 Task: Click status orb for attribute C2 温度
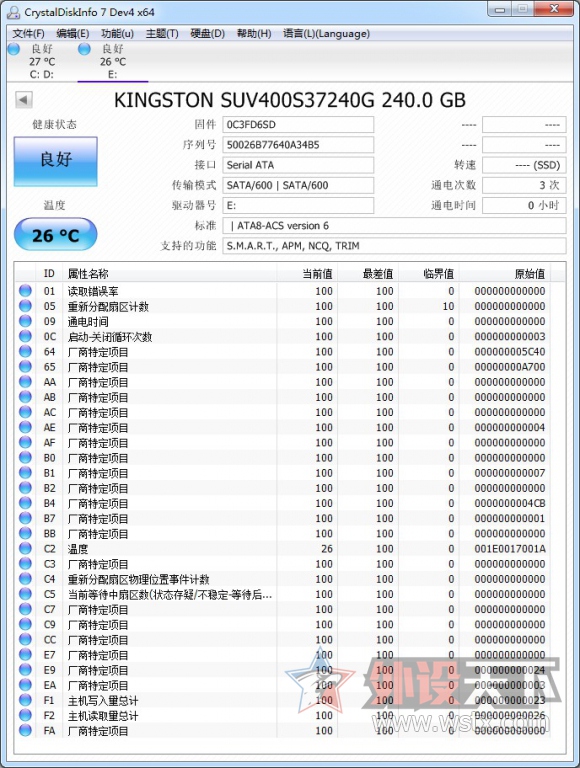[x=25, y=549]
